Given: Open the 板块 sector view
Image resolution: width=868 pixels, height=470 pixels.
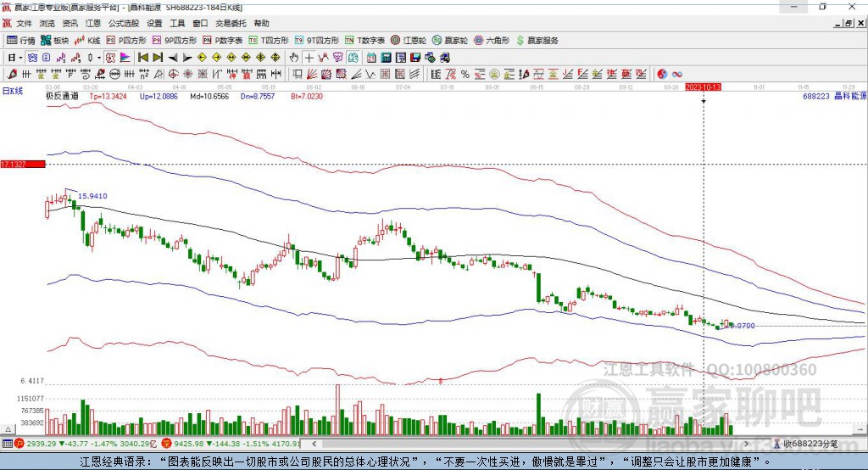Looking at the screenshot, I should pyautogui.click(x=54, y=41).
